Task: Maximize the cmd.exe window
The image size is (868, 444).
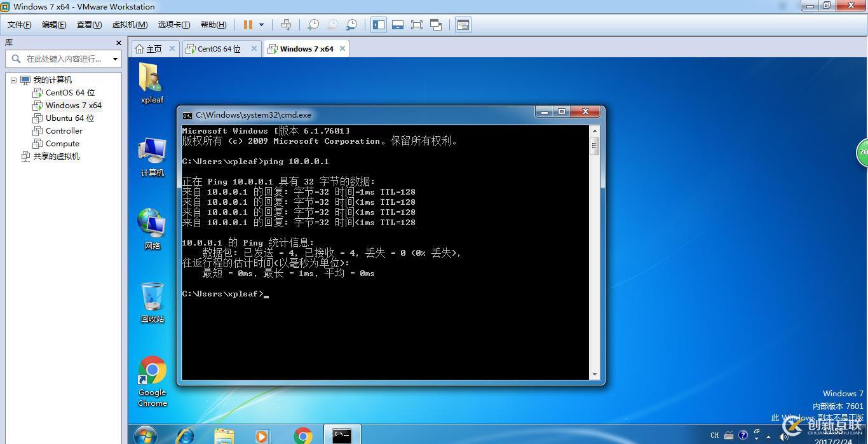Action: coord(562,112)
